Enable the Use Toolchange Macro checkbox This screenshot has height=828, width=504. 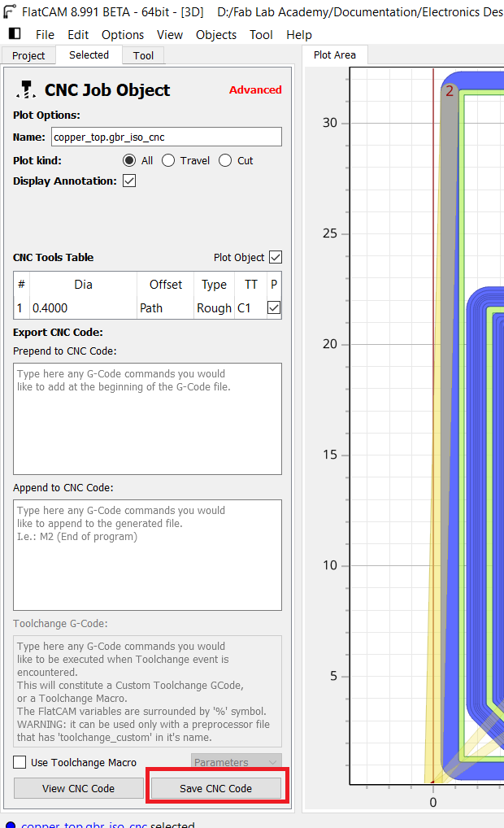pos(20,762)
